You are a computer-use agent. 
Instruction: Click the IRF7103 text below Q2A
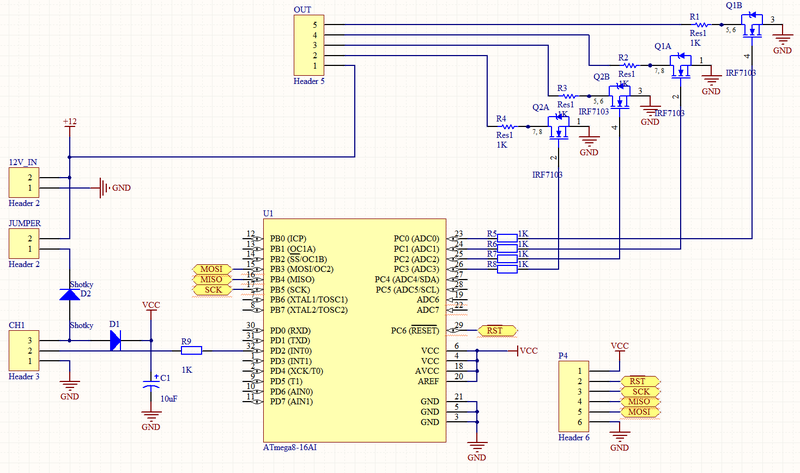coord(547,175)
